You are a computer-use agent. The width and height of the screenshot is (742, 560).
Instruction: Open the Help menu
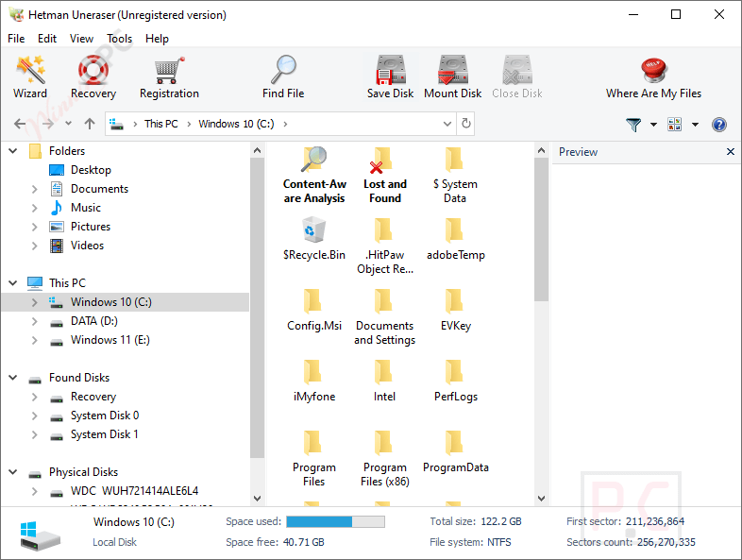click(x=157, y=39)
